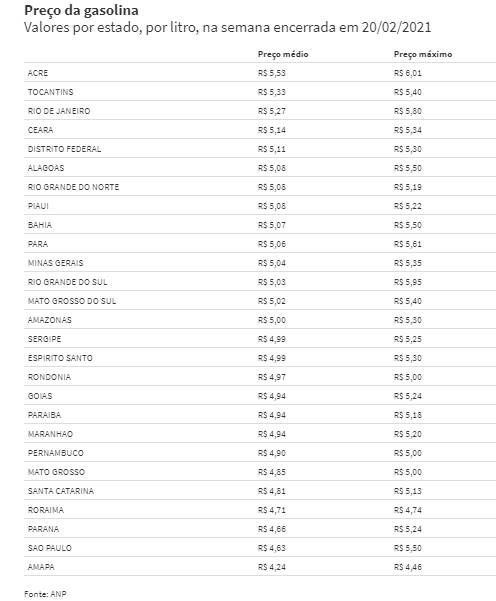
Task: Select PERNAMBUCO average price R$ 4,90
Action: (272, 453)
